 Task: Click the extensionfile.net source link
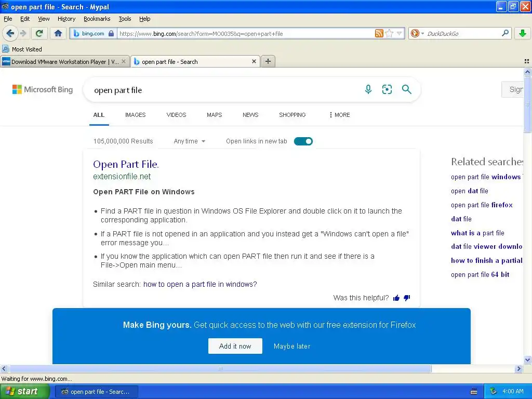pyautogui.click(x=122, y=177)
